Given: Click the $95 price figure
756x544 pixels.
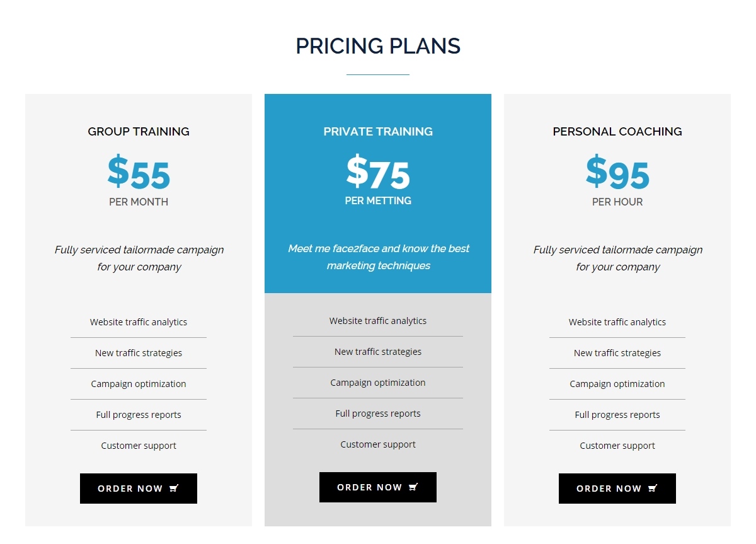Looking at the screenshot, I should [x=617, y=173].
